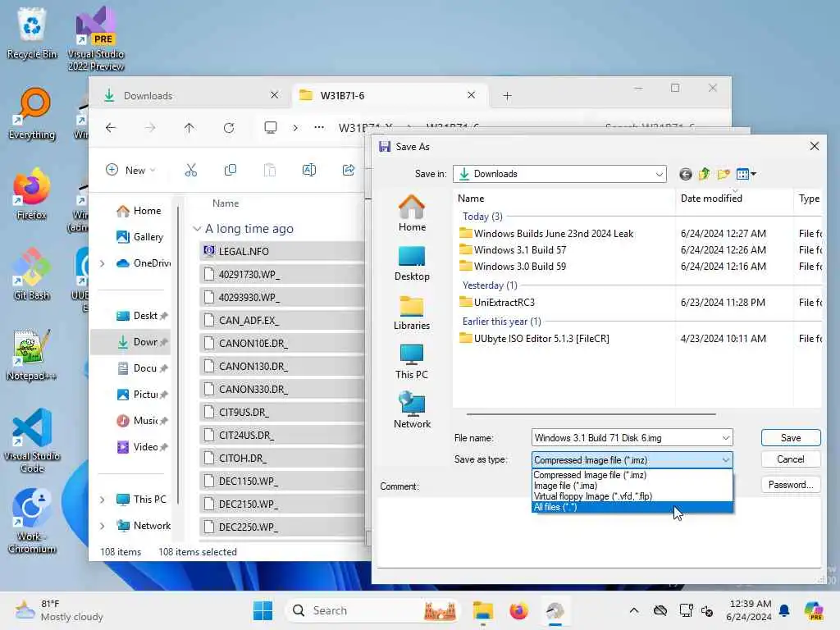This screenshot has width=840, height=630.
Task: Collapse the 'A long time ago' group
Action: [x=197, y=230]
